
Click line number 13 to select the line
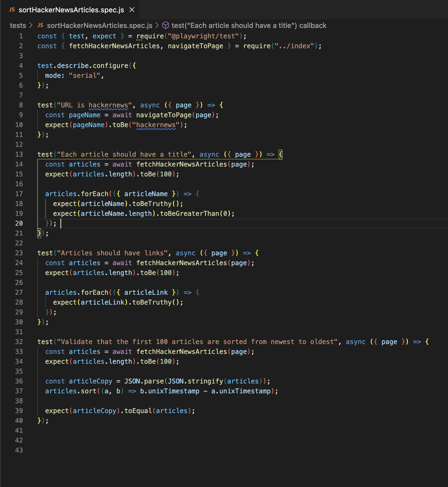(19, 154)
